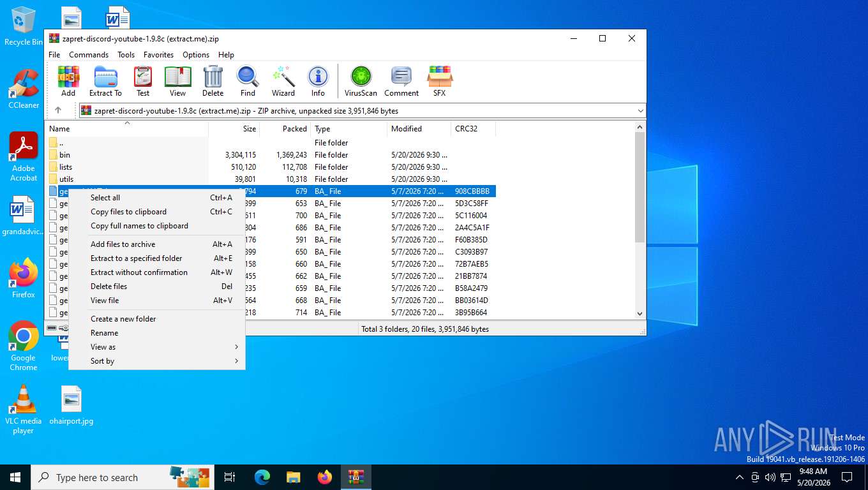This screenshot has width=868, height=490.
Task: Click the file list scrollbar up arrow
Action: [x=640, y=128]
